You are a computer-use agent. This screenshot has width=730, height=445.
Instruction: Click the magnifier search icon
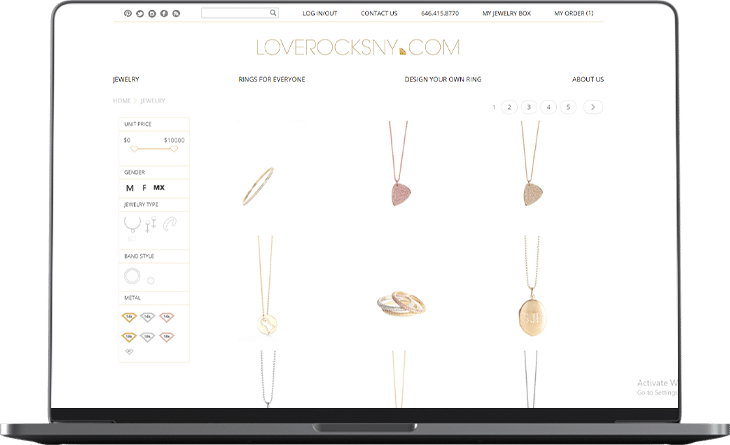(273, 13)
